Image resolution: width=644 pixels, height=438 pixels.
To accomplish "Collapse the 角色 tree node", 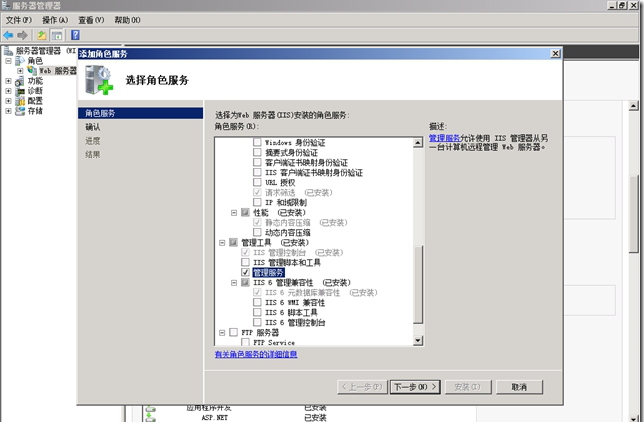I will [8, 61].
